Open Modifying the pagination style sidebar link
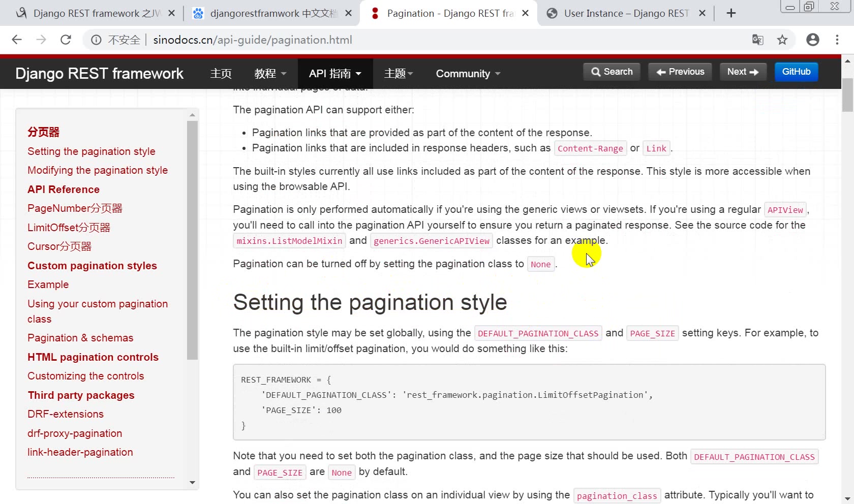Viewport: 854px width, 504px height. point(98,170)
